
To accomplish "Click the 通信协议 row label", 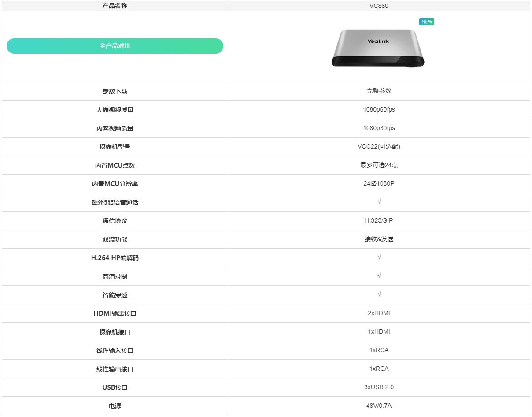I will coord(115,220).
